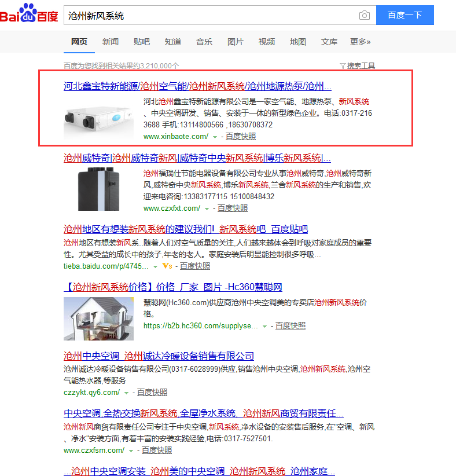Open the 音乐 tab

pyautogui.click(x=204, y=42)
